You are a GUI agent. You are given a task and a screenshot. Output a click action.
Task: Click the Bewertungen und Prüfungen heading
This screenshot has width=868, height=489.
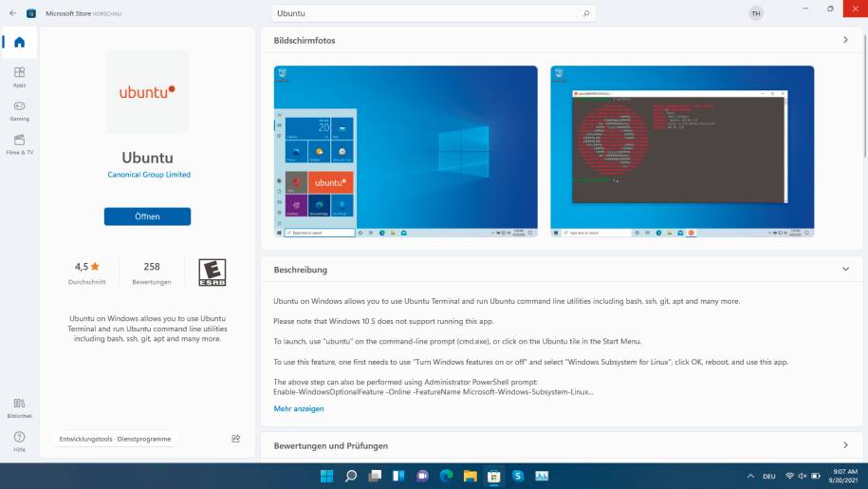click(330, 446)
